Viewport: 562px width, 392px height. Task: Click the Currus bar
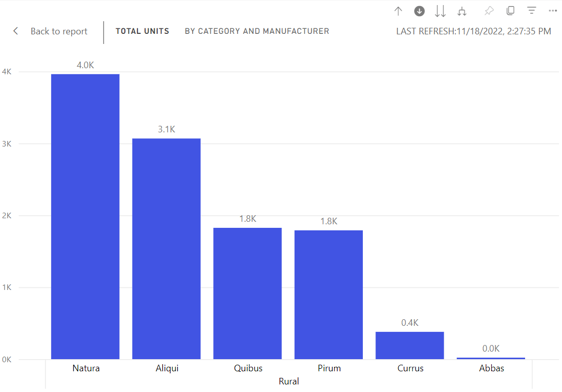(410, 346)
